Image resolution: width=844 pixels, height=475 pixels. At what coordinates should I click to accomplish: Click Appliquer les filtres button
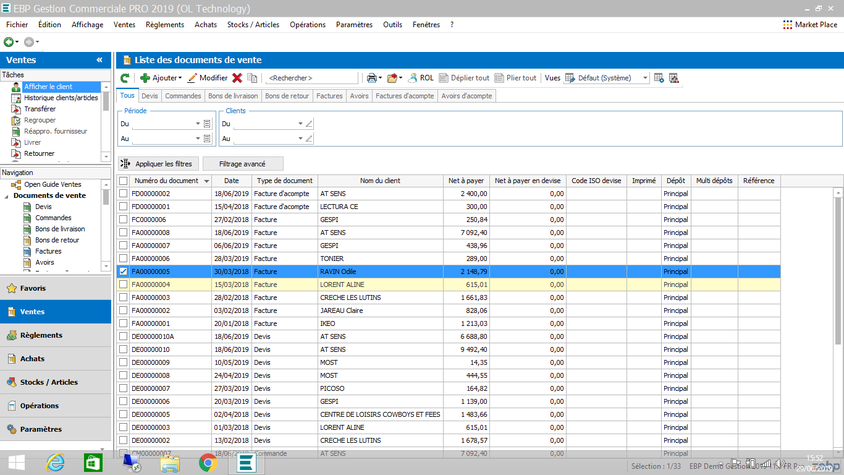(x=158, y=164)
